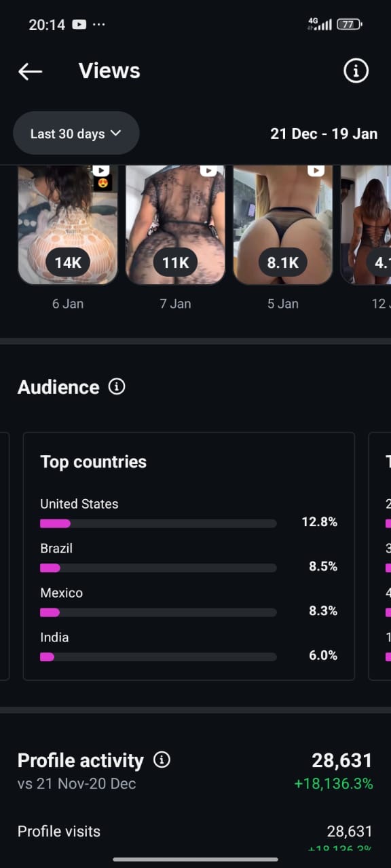
Task: Select the Brazil row in Top countries
Action: coord(189,557)
